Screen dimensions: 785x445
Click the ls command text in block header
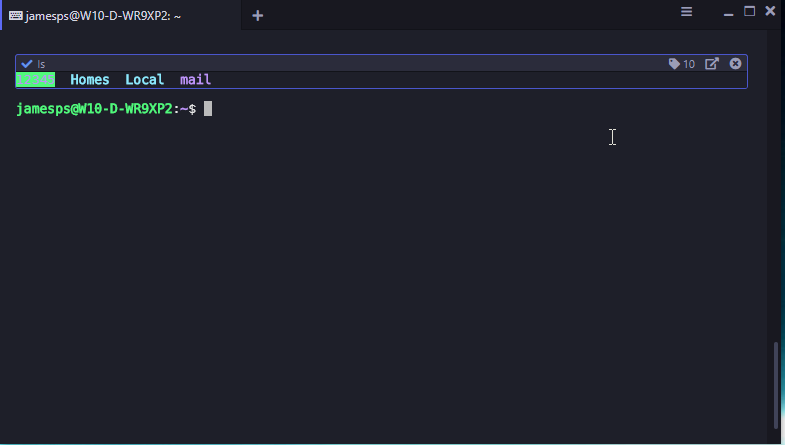[41, 64]
